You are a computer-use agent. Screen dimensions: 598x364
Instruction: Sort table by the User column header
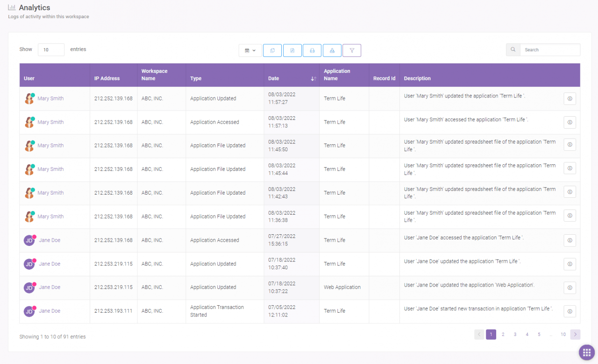click(x=29, y=78)
